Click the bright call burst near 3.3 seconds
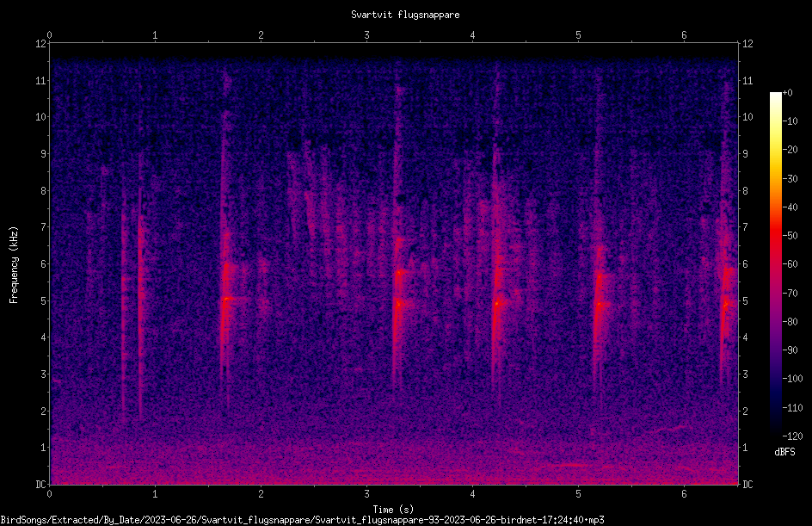 398,303
